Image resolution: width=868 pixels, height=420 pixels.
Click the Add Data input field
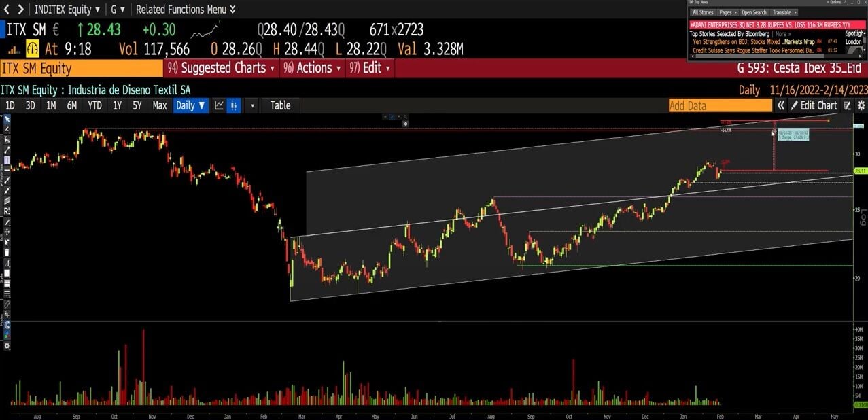[x=721, y=105]
